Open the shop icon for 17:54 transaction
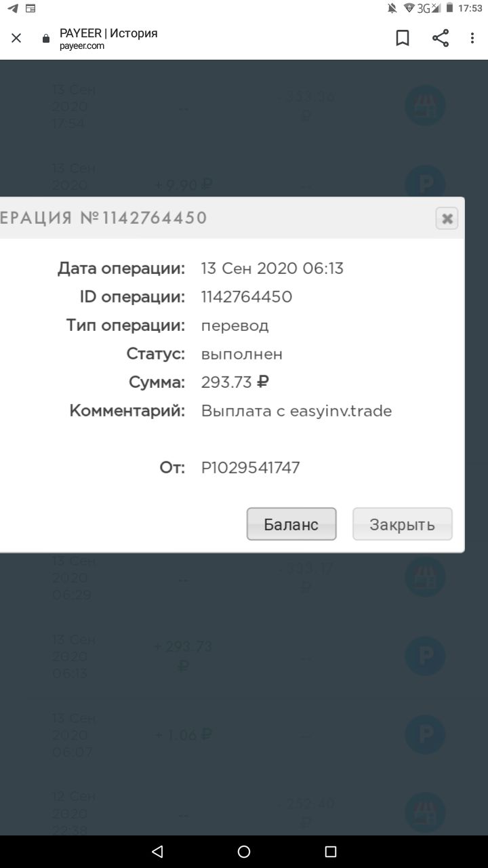Viewport: 488px width, 868px height. click(x=425, y=106)
